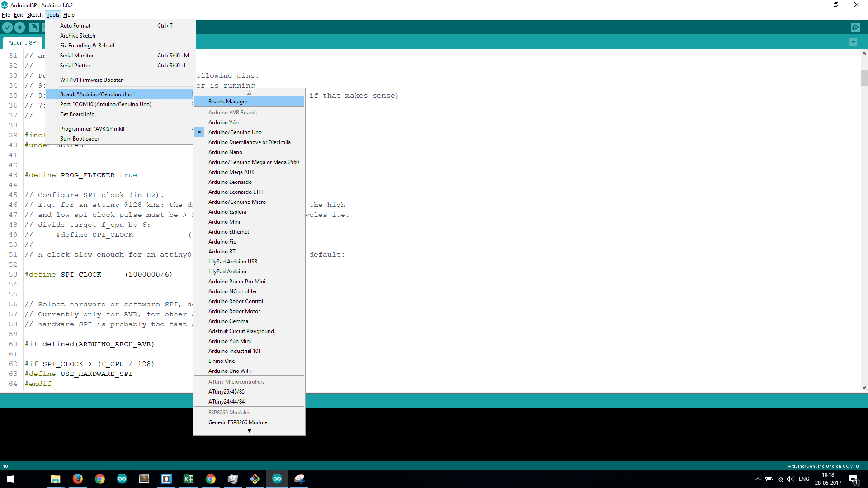
Task: Open the Windows Start menu
Action: pyautogui.click(x=11, y=479)
